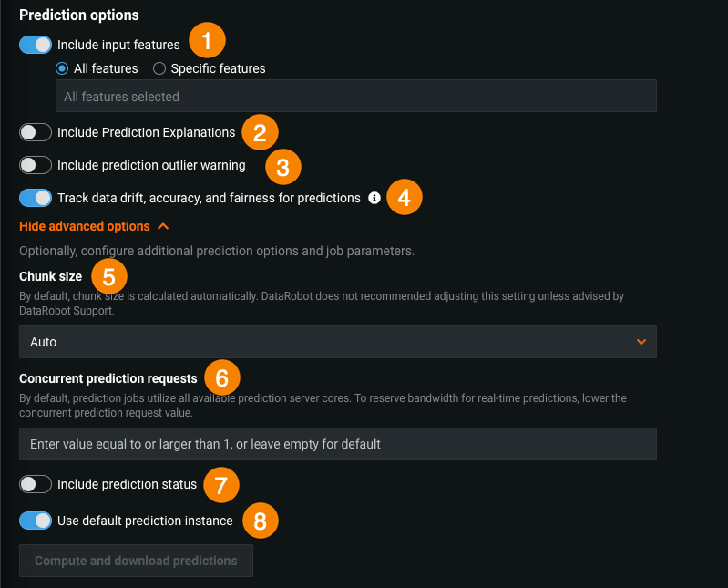Click orange callout badge number 8
This screenshot has height=588, width=728.
coord(260,521)
